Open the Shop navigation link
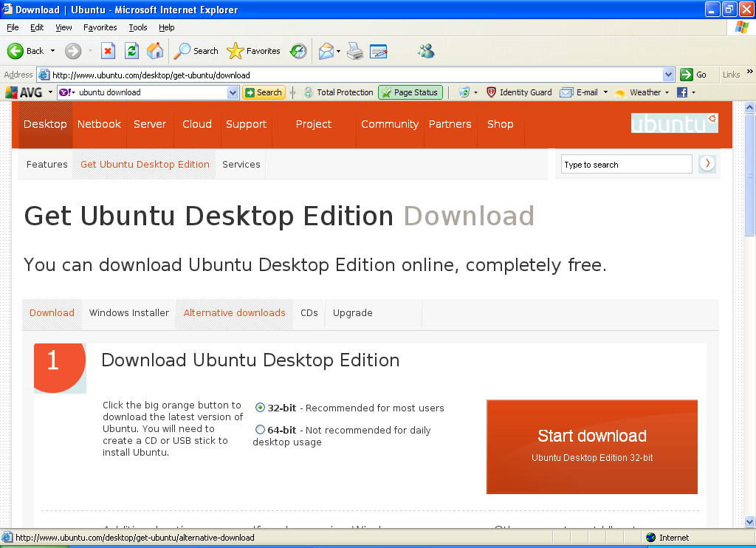Viewport: 756px width, 548px height. (x=500, y=124)
